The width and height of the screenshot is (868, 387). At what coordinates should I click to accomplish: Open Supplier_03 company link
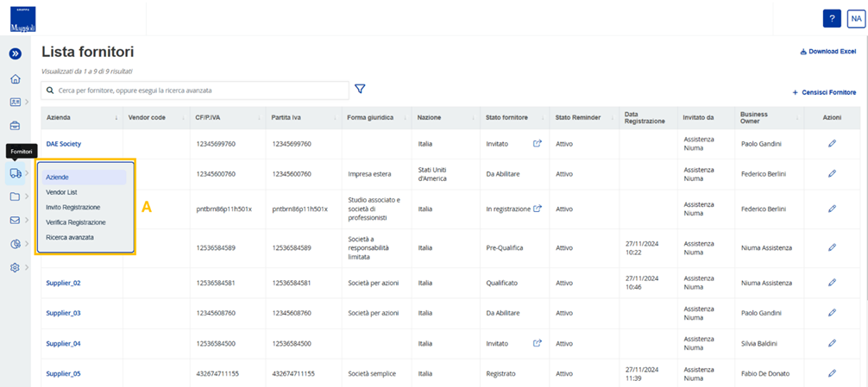[63, 313]
